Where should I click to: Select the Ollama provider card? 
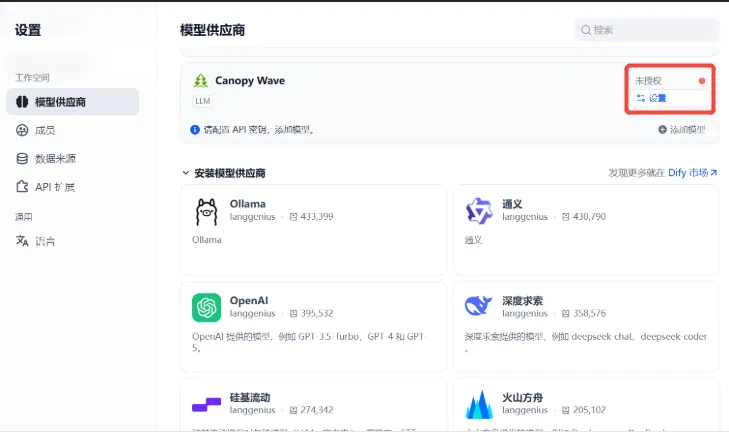313,230
